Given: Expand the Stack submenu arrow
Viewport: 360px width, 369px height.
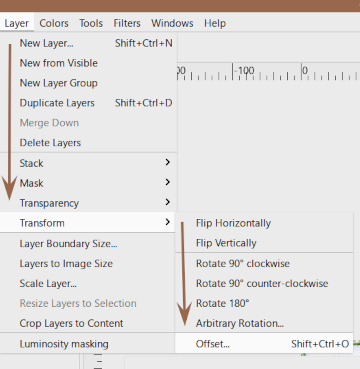Looking at the screenshot, I should pos(168,163).
